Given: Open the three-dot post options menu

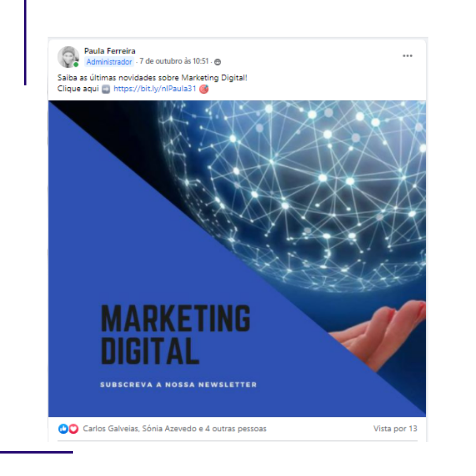Looking at the screenshot, I should click(407, 56).
